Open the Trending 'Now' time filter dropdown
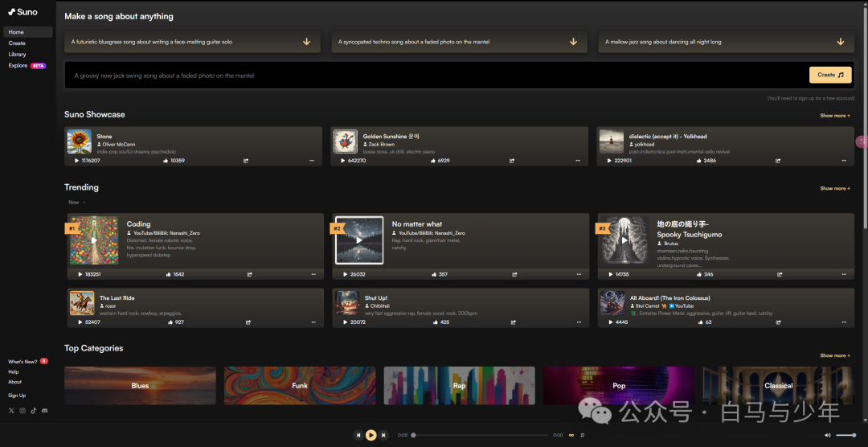Screen dimensions: 868x447 pos(76,203)
